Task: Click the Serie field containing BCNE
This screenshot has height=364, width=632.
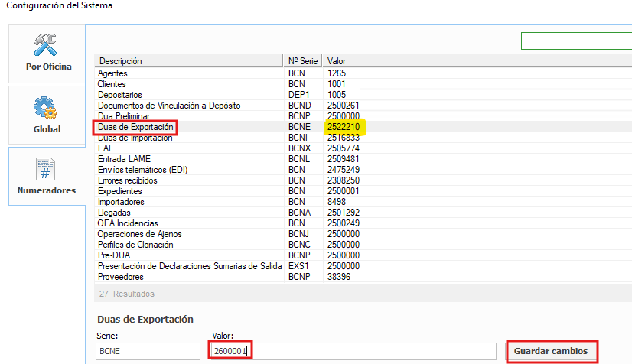Action: point(149,351)
